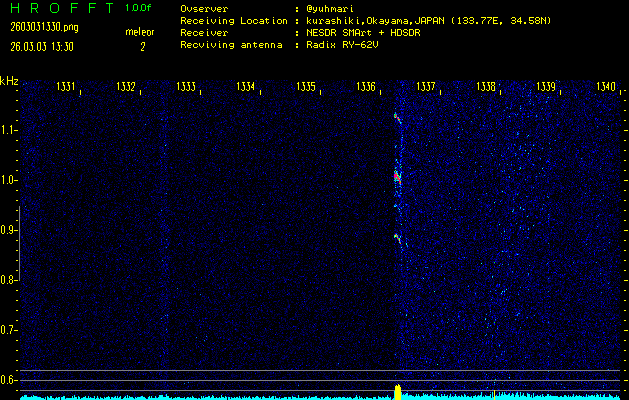Select the 1333 time tick label
This screenshot has width=629, height=400.
point(186,87)
